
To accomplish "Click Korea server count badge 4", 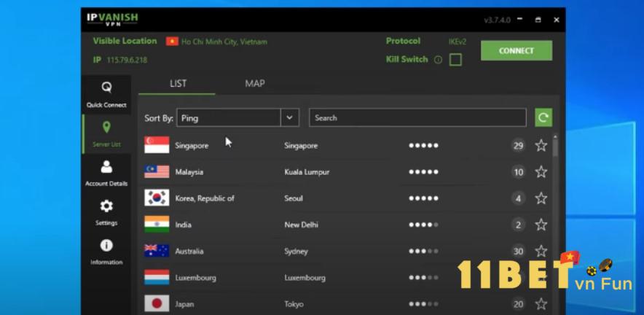I will pyautogui.click(x=518, y=198).
